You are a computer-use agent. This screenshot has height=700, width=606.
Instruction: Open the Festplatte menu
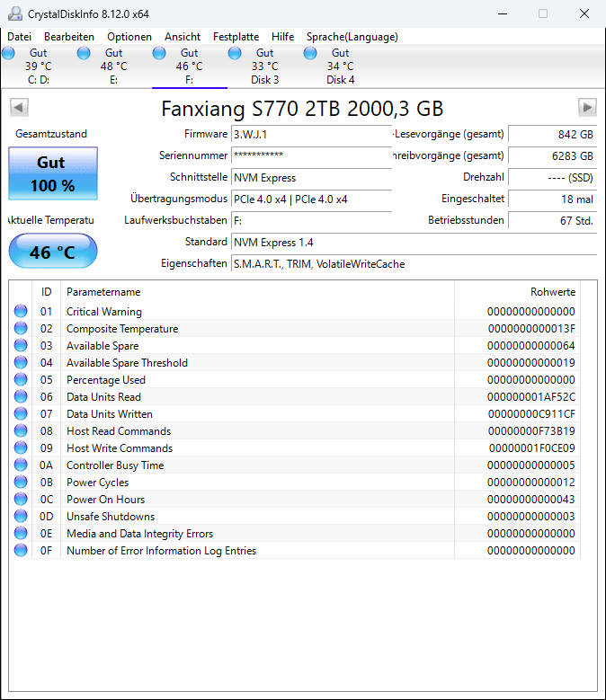coord(236,37)
